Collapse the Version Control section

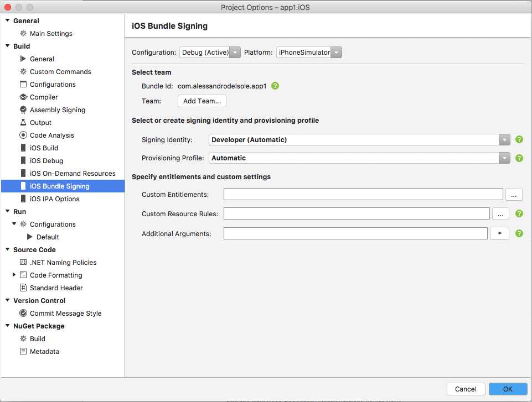[x=7, y=300]
